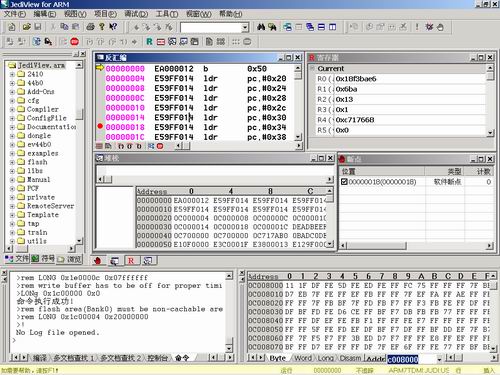Uncheck the 00000018 breakpoint checkbox
Viewport: 500px width, 375px height.
tap(344, 182)
